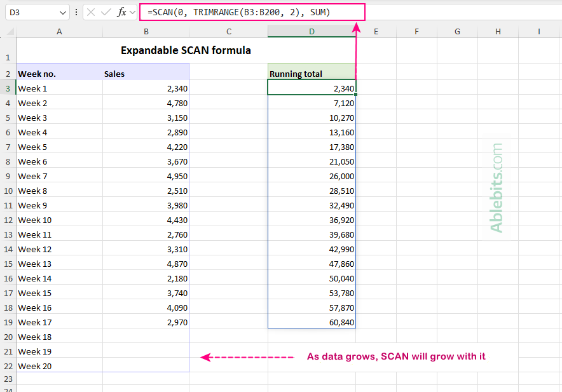
Task: Select column H header
Action: (x=498, y=32)
